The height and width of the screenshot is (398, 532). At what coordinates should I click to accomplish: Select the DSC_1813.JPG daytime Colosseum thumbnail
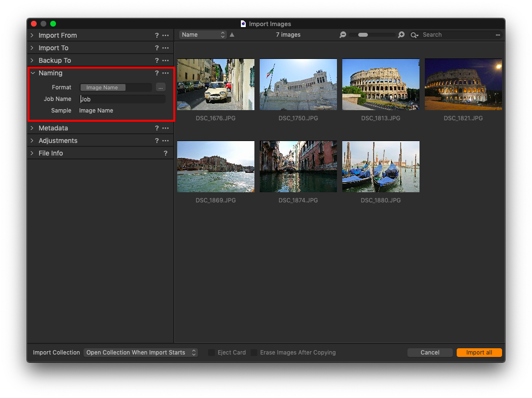[381, 84]
